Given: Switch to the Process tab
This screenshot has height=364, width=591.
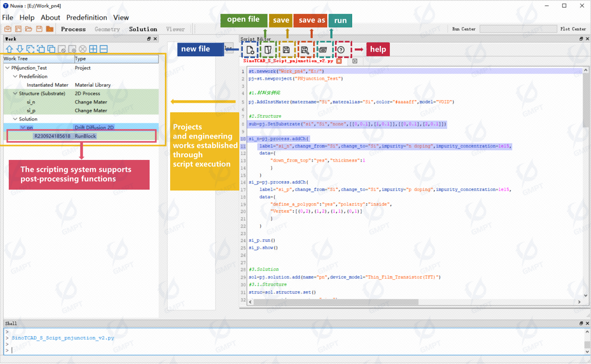Looking at the screenshot, I should pyautogui.click(x=73, y=29).
